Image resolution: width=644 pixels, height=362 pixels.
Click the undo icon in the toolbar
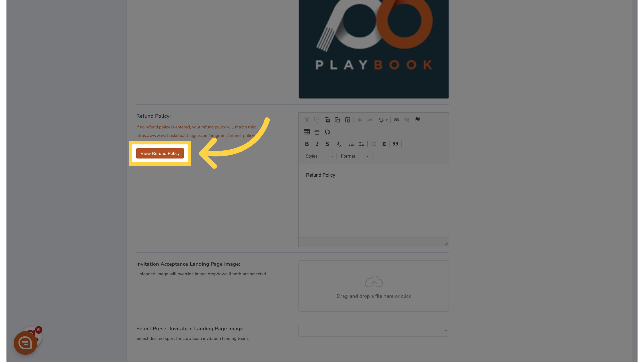pyautogui.click(x=360, y=119)
